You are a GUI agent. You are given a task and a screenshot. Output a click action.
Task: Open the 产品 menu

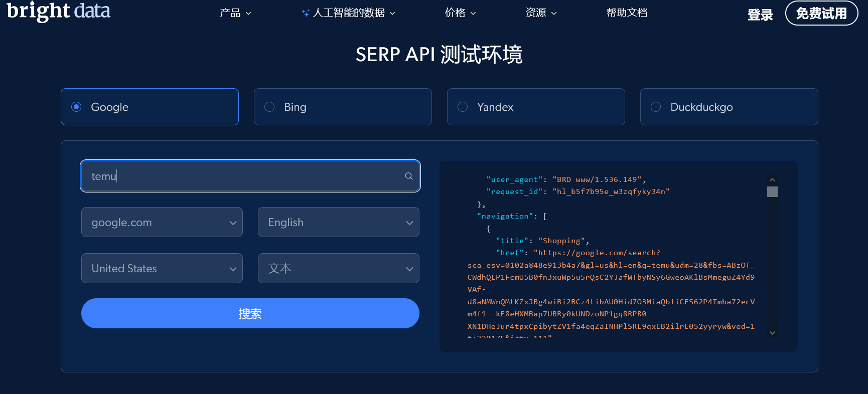coord(235,13)
